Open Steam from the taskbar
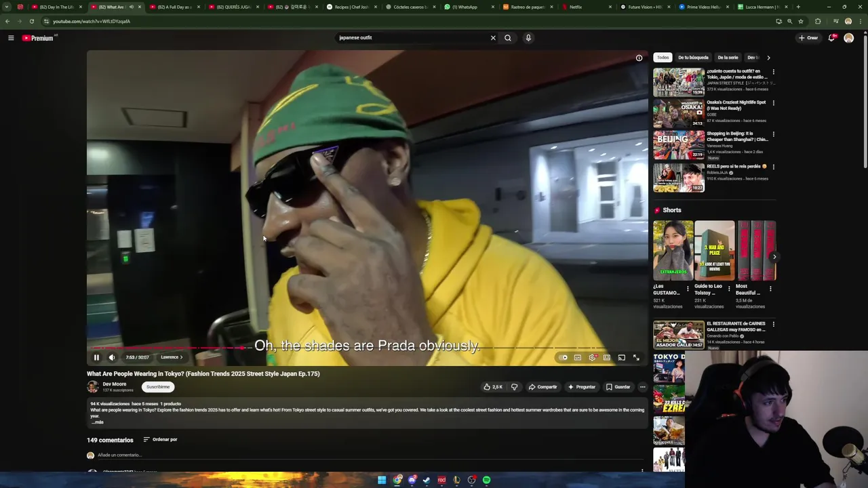This screenshot has width=868, height=488. coord(427,480)
